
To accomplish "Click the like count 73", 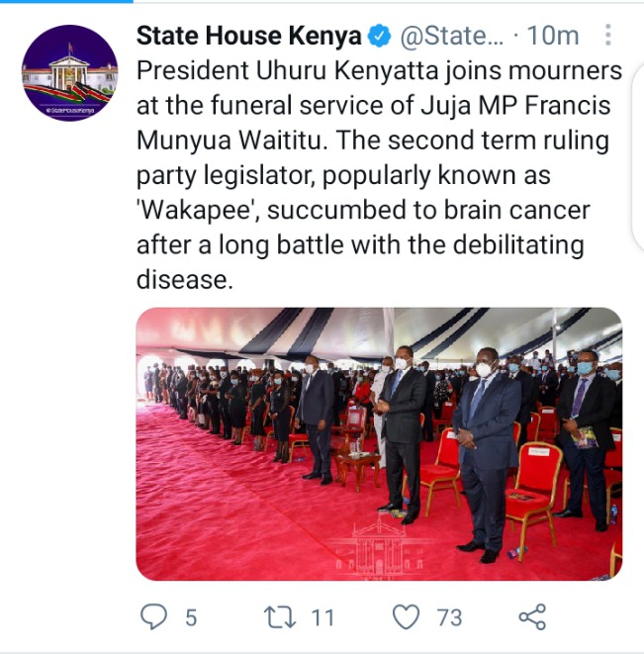I will click(449, 617).
